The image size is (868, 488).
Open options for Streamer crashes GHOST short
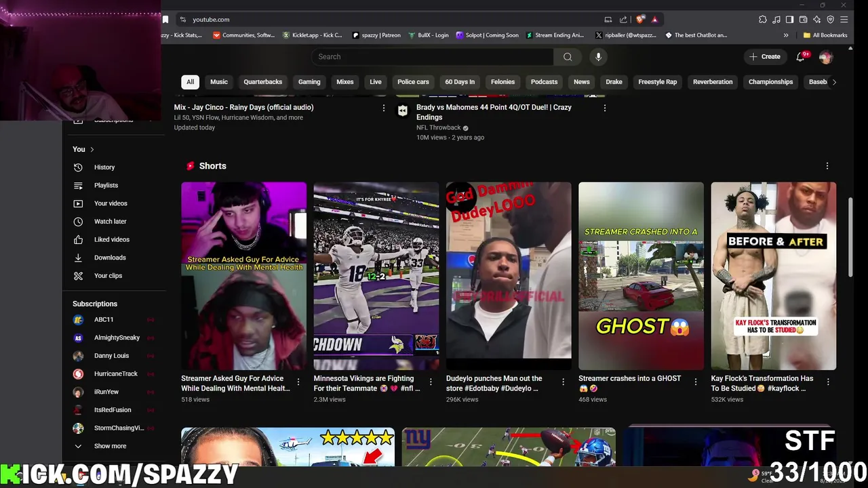pos(695,382)
